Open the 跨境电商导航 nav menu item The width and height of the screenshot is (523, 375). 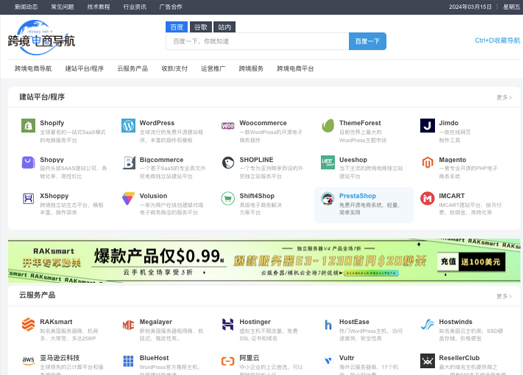tap(33, 69)
